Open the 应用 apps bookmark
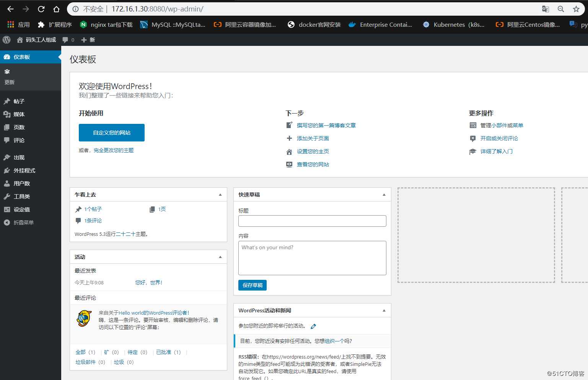The height and width of the screenshot is (380, 588). point(19,24)
